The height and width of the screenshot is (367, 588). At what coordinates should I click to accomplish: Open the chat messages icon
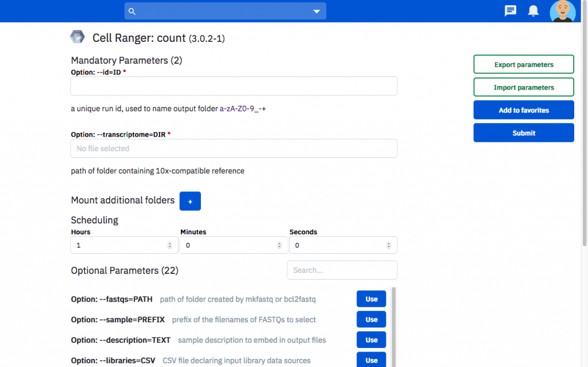[510, 10]
